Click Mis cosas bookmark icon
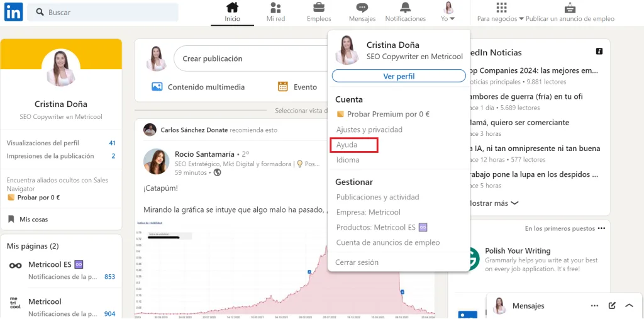This screenshot has width=644, height=319. (11, 219)
